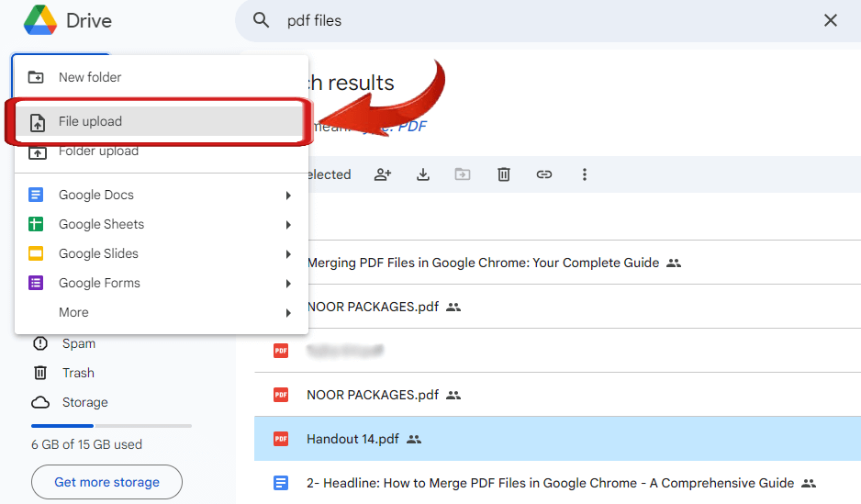Click the Google Drive logo
Viewport: 861px width, 504px height.
tap(40, 20)
